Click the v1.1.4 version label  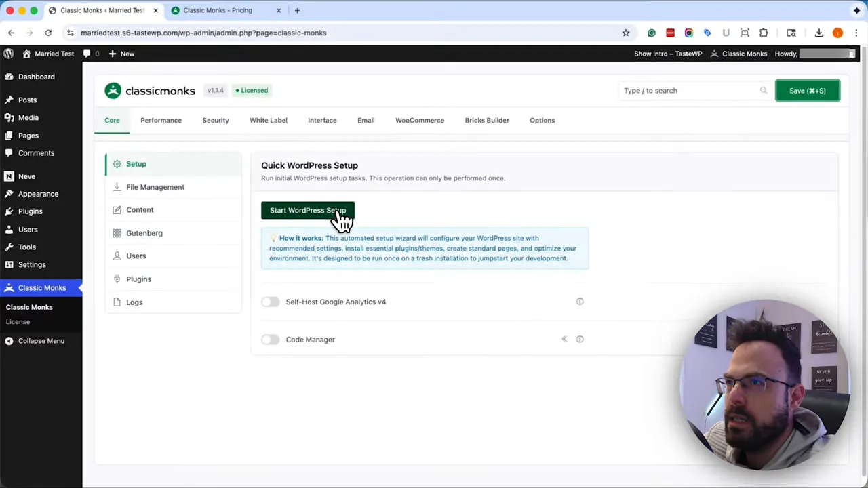pos(215,90)
